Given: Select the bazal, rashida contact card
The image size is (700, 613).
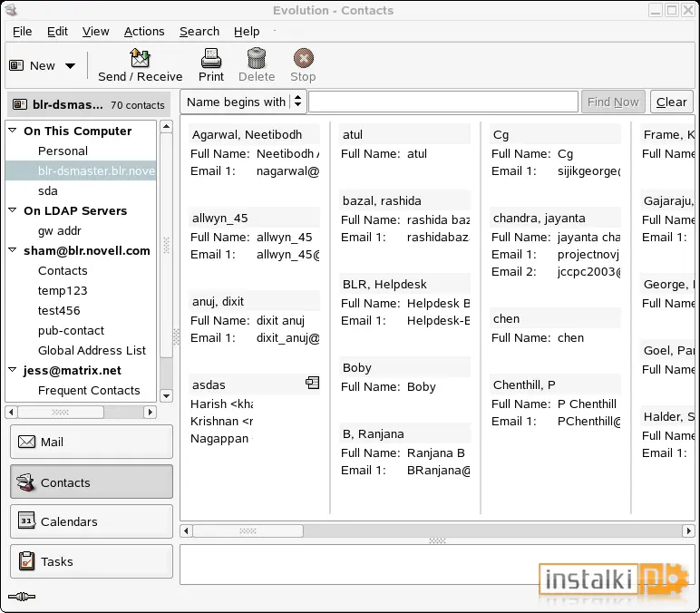Looking at the screenshot, I should 404,219.
